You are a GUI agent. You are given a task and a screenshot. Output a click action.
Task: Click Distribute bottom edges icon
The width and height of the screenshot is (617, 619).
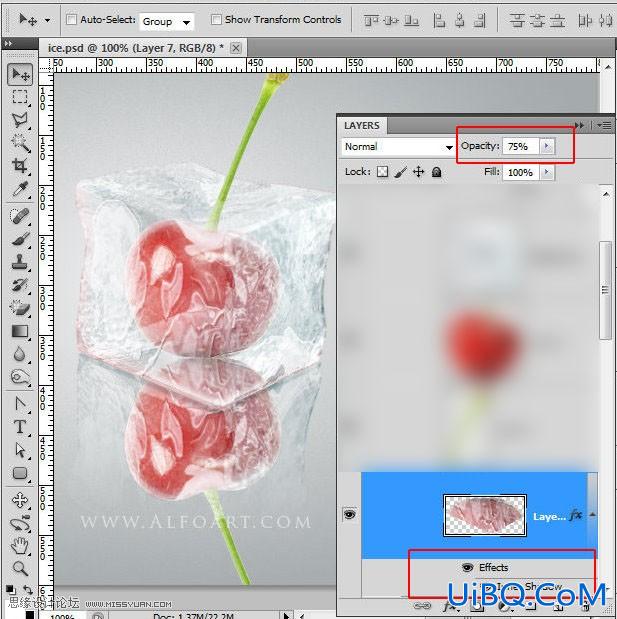point(557,20)
